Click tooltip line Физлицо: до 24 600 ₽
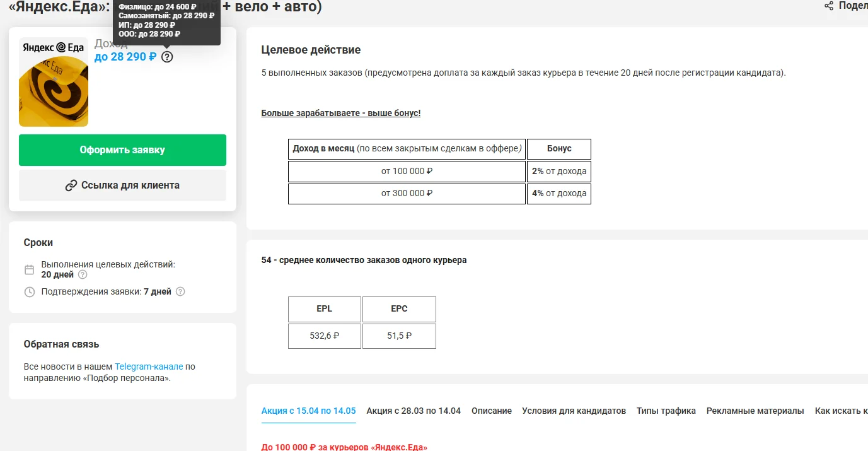 [x=158, y=7]
